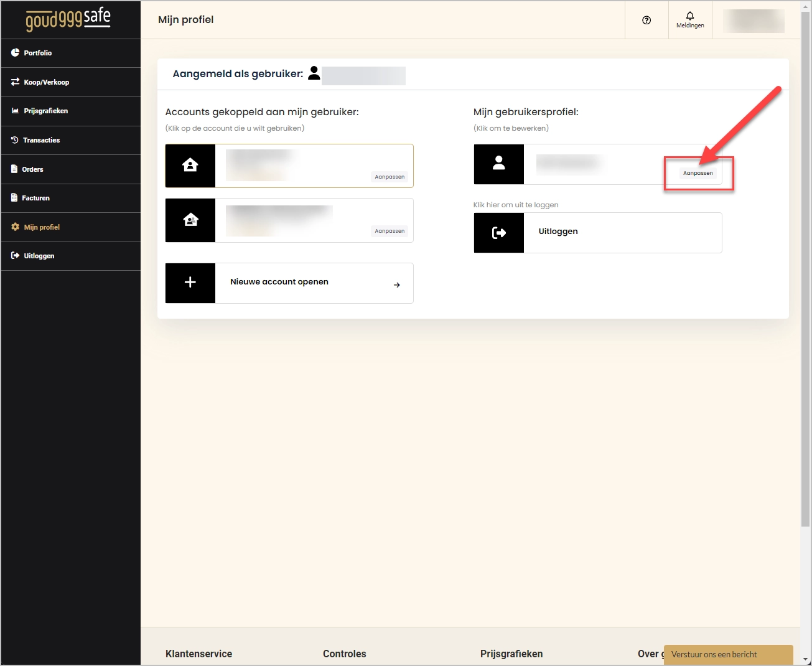The height and width of the screenshot is (666, 812).
Task: Click Nieuwe account openen button
Action: coord(289,283)
